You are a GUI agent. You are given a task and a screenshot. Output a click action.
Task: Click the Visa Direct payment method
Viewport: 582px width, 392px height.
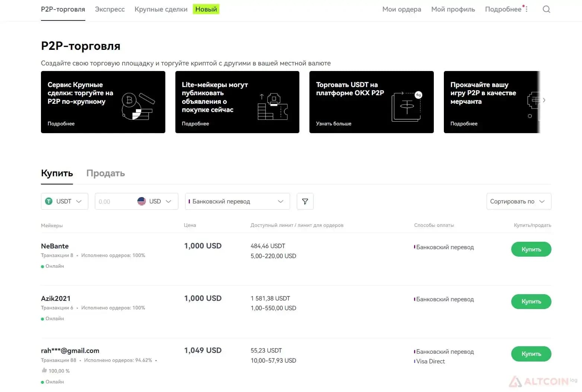(x=430, y=361)
